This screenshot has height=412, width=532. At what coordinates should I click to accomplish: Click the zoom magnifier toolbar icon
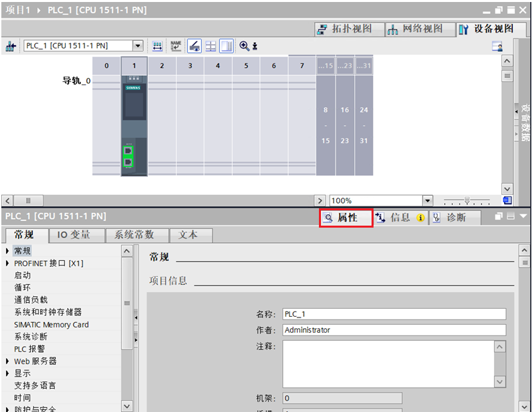pyautogui.click(x=244, y=46)
